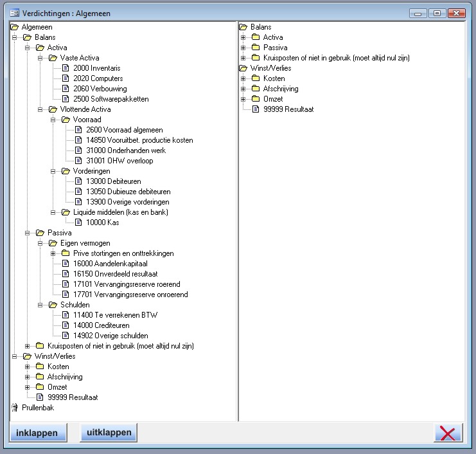Select 14850 Vooruitbet. productie kosten
Viewport: 476px width, 454px height.
click(139, 140)
